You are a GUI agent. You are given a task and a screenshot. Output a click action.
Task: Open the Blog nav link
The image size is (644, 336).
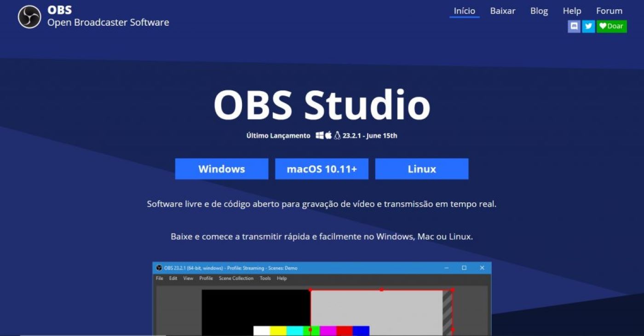pyautogui.click(x=539, y=11)
